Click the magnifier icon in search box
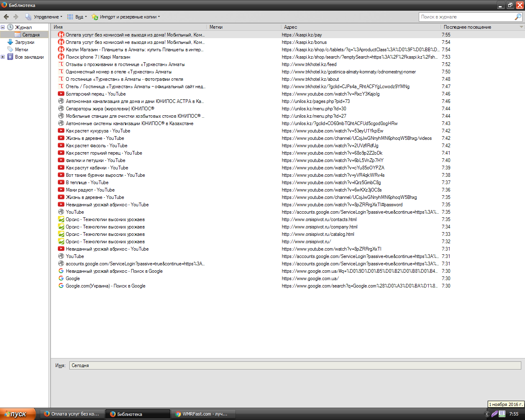The width and height of the screenshot is (525, 420). (518, 17)
